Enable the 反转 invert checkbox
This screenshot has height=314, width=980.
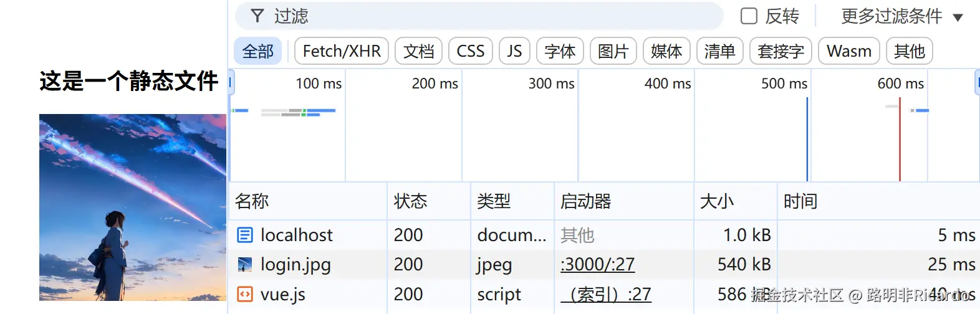[x=749, y=16]
